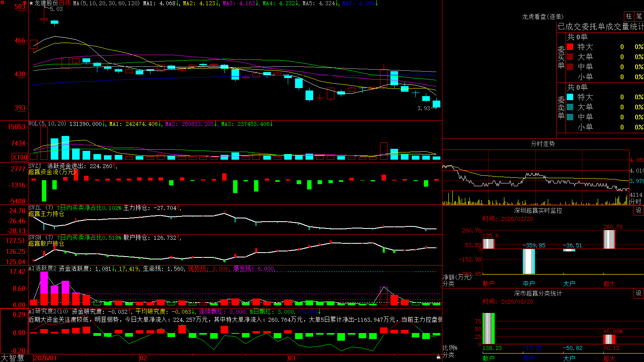Viewport: 644px width, 362px height.
Task: Click the X100 volume scale box
Action: click(19, 157)
